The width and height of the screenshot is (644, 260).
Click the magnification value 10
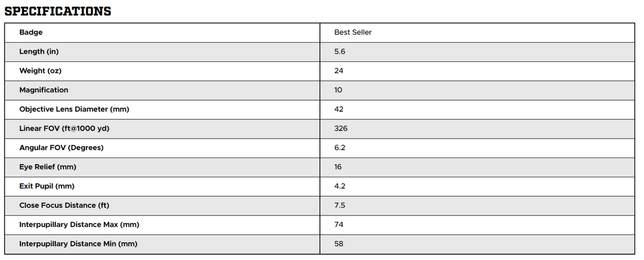click(338, 90)
